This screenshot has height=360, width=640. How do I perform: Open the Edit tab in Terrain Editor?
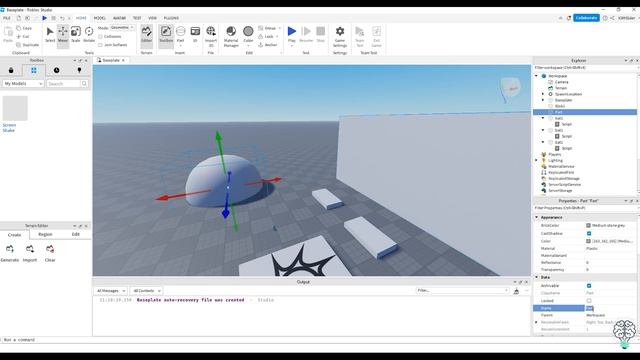pyautogui.click(x=76, y=234)
